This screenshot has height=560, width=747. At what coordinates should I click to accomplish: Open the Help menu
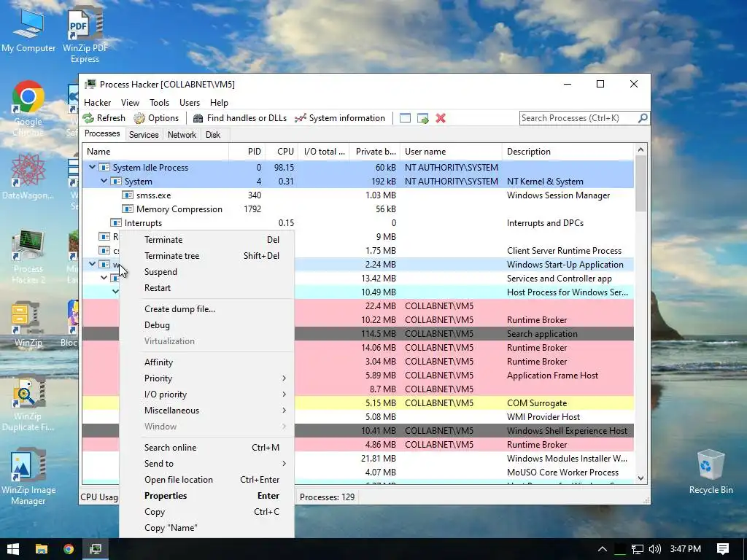219,102
